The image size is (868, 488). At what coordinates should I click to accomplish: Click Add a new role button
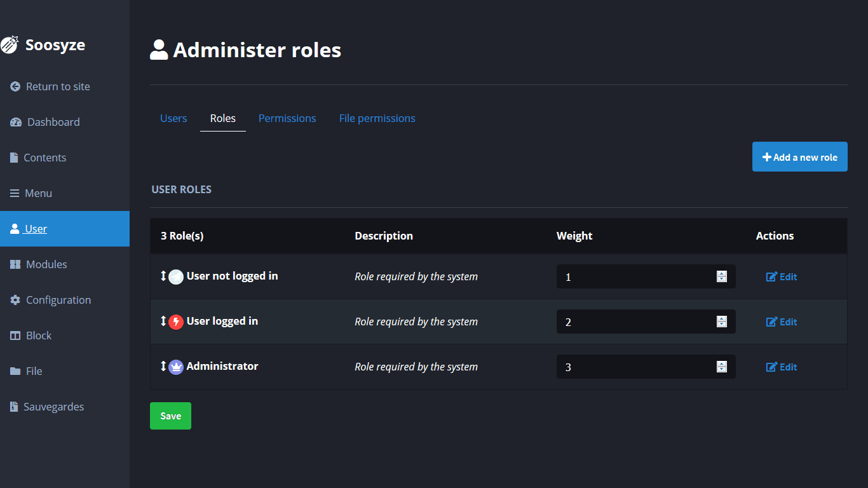799,157
